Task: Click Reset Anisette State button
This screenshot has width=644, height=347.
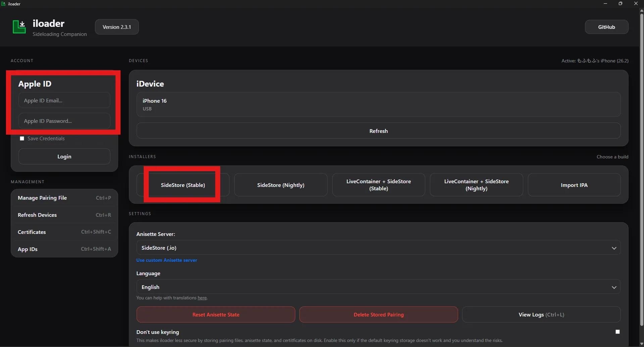Action: pyautogui.click(x=216, y=314)
